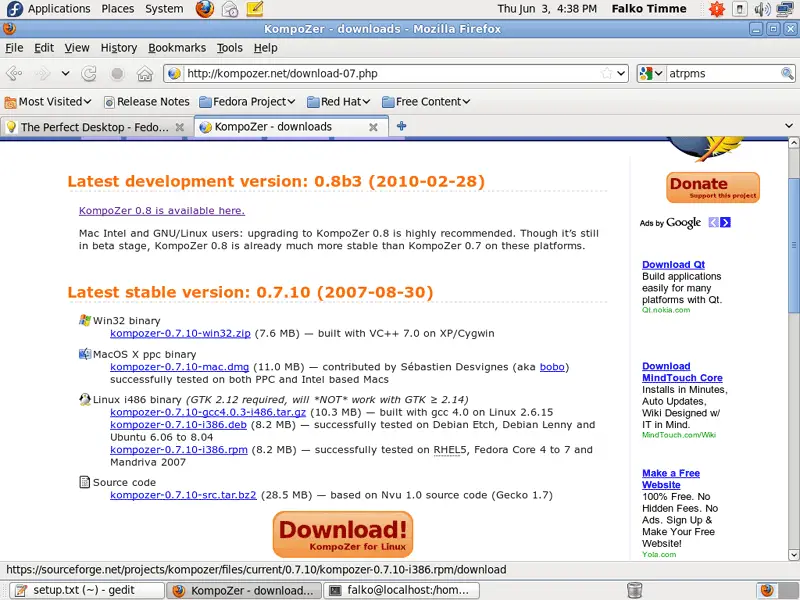This screenshot has width=800, height=600.
Task: Open the System menu in top panel
Action: 164,9
